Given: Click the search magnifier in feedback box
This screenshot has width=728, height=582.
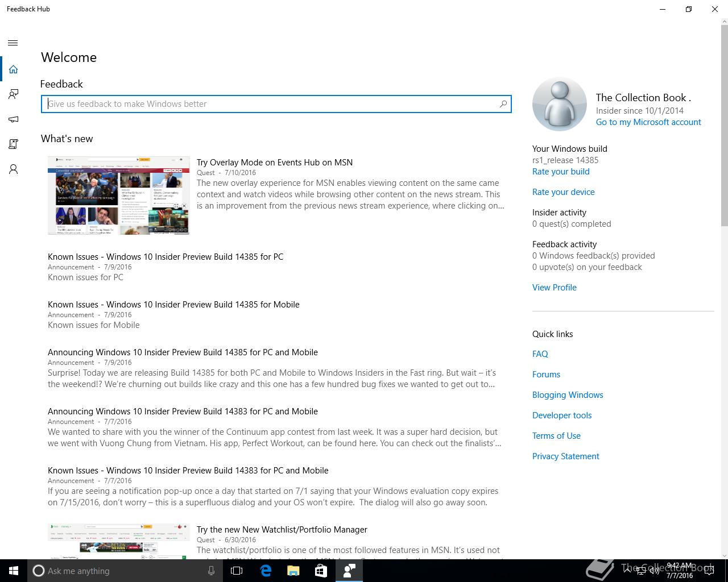Looking at the screenshot, I should [x=503, y=104].
